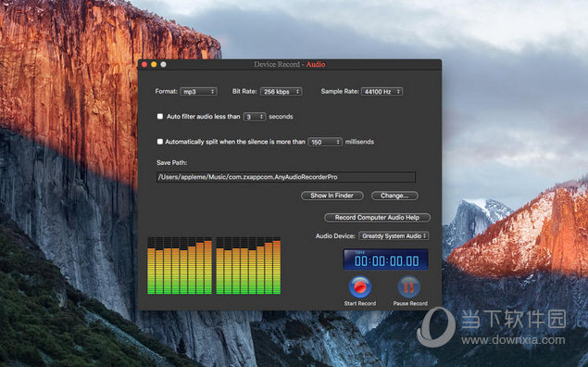Enable Automatically split when silence checkbox
The image size is (588, 367).
click(x=160, y=142)
